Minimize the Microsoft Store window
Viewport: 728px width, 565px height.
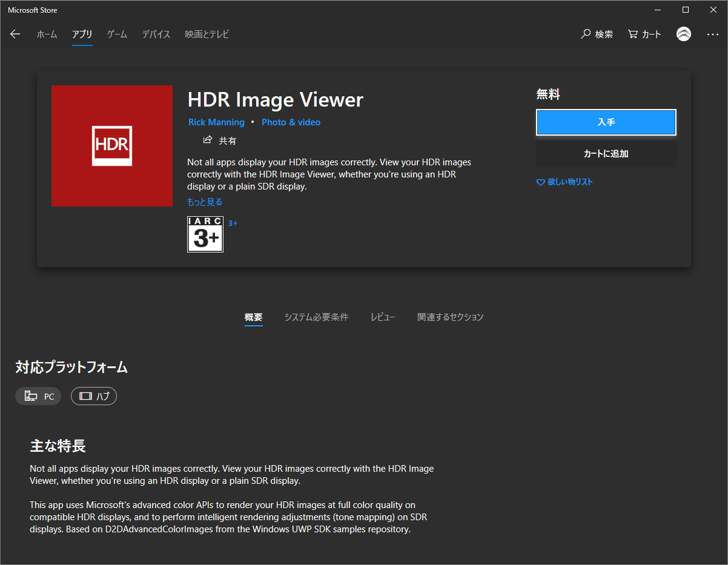(x=658, y=10)
